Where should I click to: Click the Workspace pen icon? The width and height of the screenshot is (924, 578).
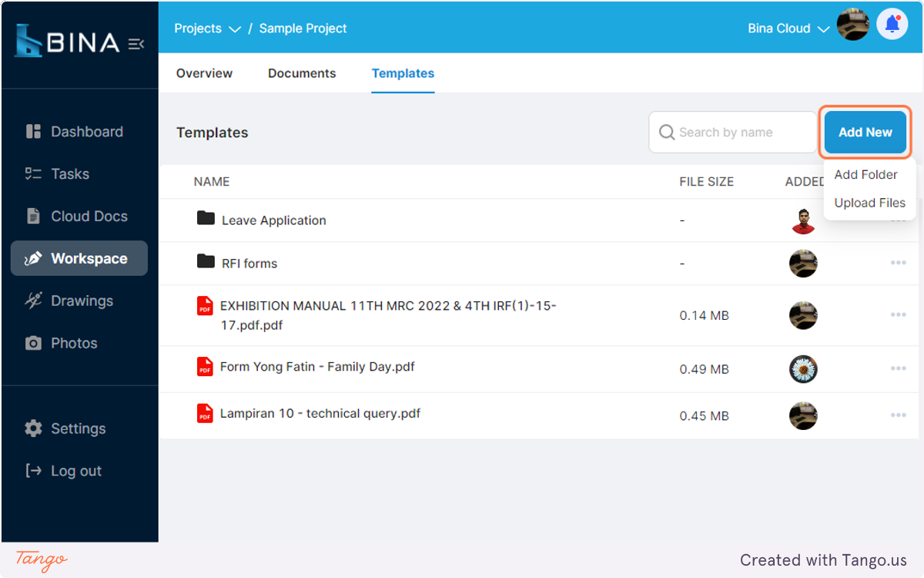pyautogui.click(x=33, y=259)
